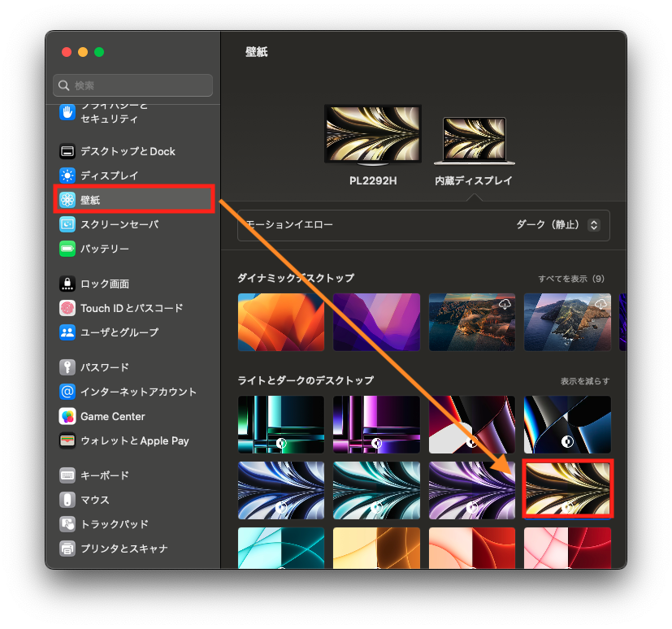672x629 pixels.
Task: Open インターネットアカウント settings in the sidebar
Action: pos(128,392)
